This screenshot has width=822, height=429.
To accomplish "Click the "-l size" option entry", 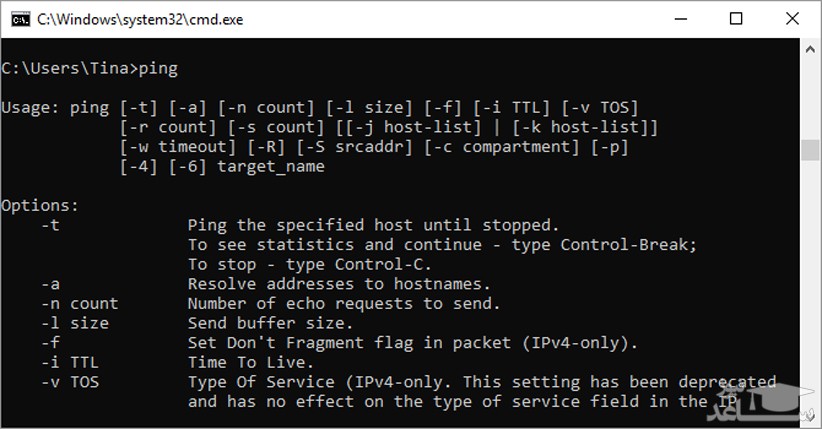I will pyautogui.click(x=75, y=323).
